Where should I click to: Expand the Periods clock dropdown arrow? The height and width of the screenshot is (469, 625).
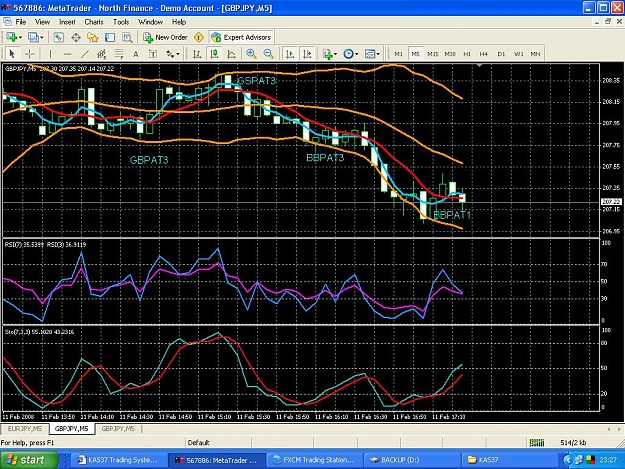point(357,54)
